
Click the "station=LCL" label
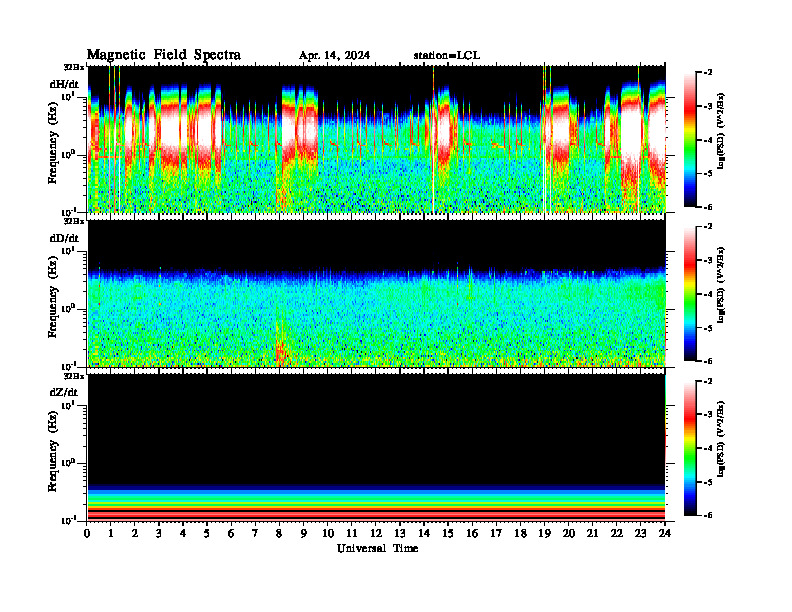pos(447,56)
